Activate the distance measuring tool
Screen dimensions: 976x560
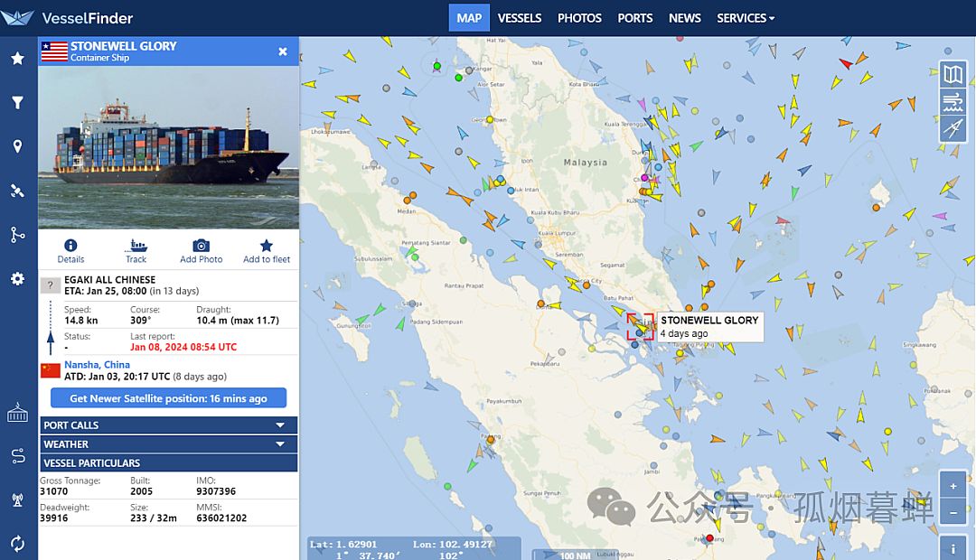[x=953, y=129]
